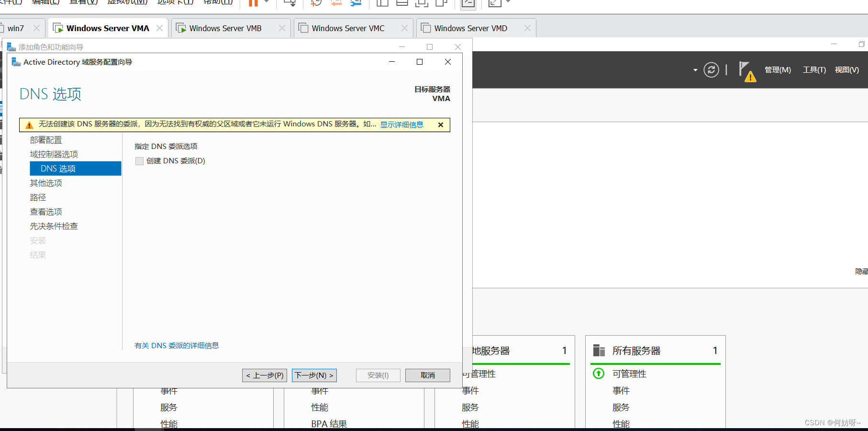Click the orange pause VM toolbar icon
The image size is (868, 431).
coord(253,3)
